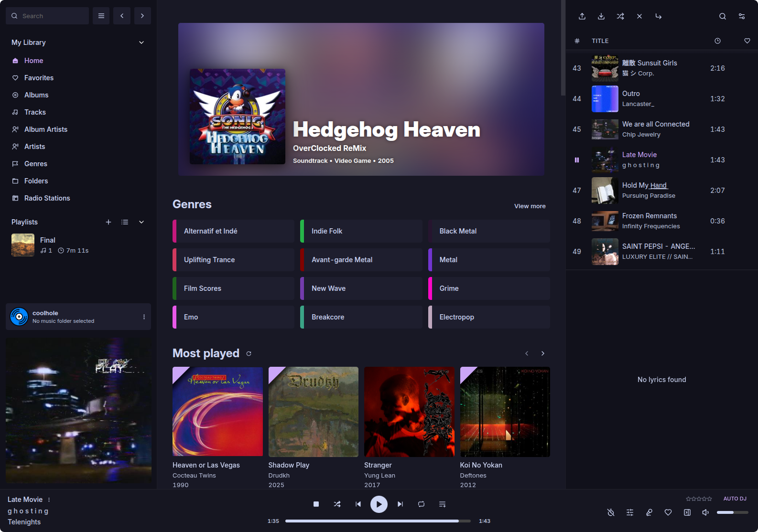Seek within the playback progress bar

click(378, 521)
